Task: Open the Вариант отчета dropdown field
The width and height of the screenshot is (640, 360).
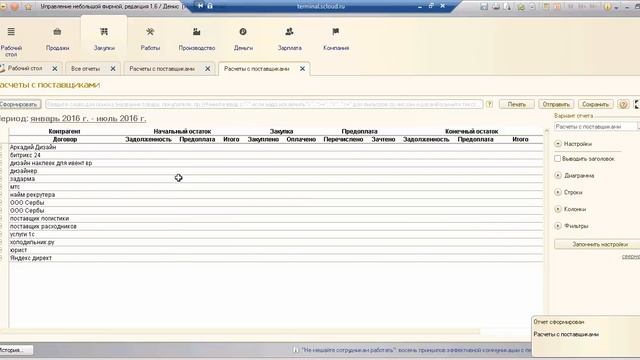Action: pos(597,127)
